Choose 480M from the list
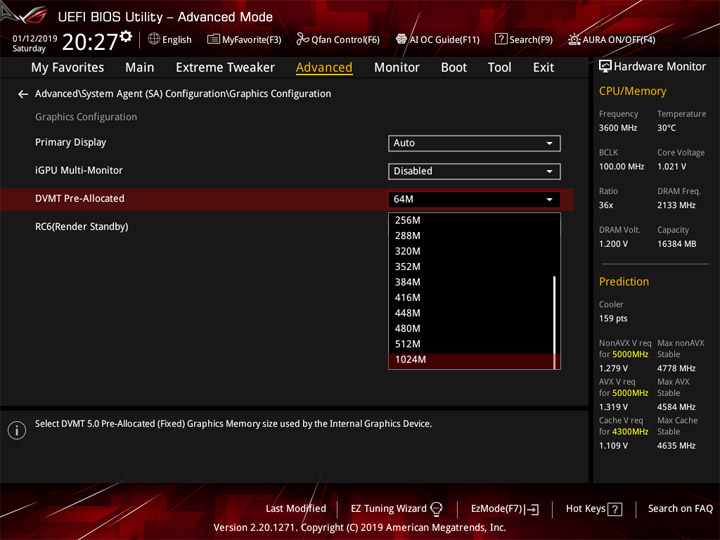The width and height of the screenshot is (720, 540). 470,328
